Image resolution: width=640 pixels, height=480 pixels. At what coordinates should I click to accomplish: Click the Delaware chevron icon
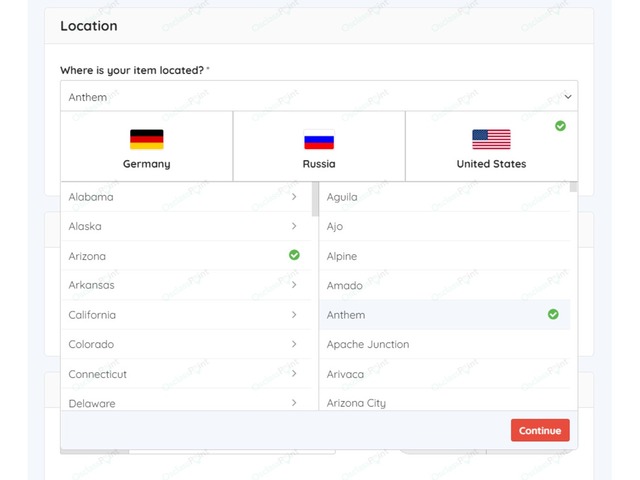(294, 403)
